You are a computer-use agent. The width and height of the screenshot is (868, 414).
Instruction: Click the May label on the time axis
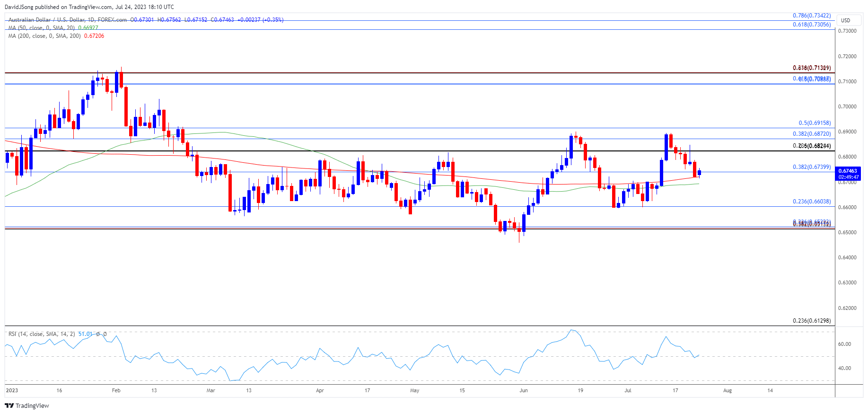pyautogui.click(x=415, y=390)
